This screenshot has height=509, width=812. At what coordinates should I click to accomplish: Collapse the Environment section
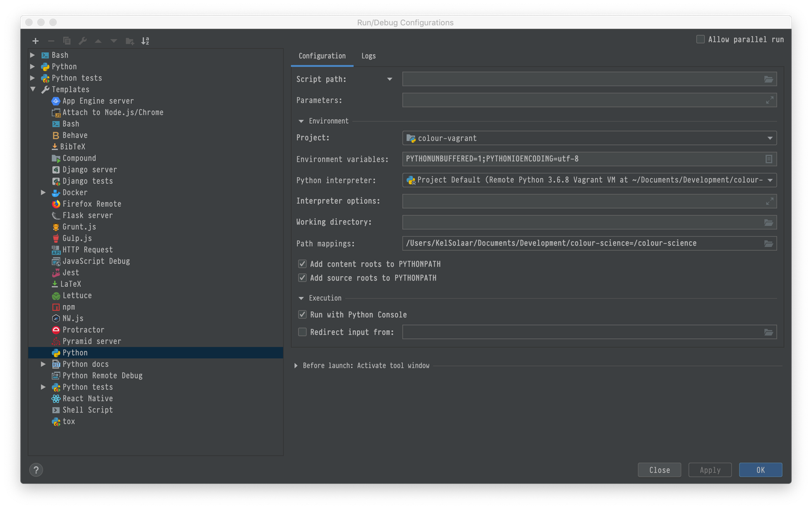pyautogui.click(x=301, y=121)
